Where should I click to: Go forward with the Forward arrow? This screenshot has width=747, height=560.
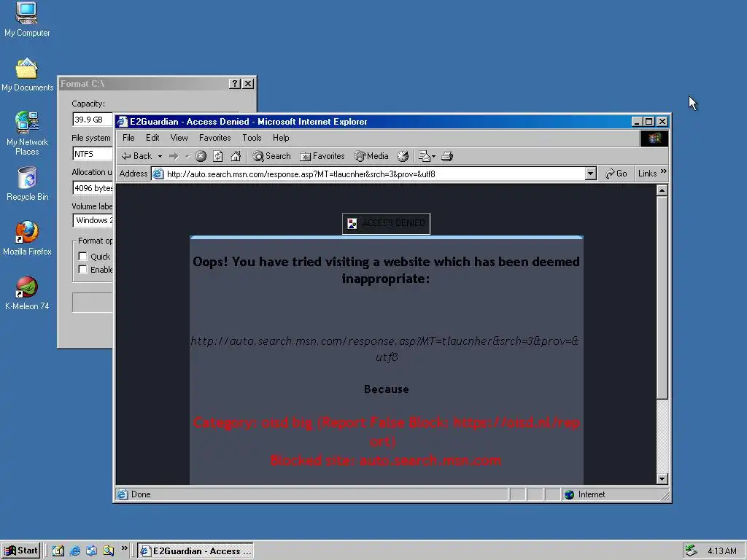(174, 156)
